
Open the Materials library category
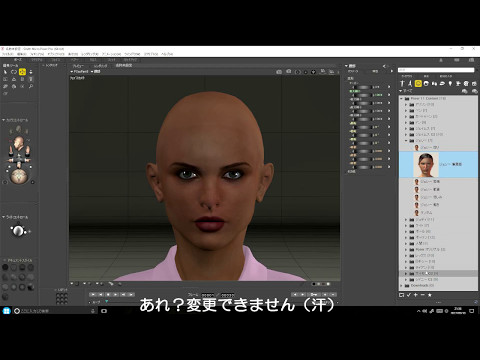click(x=466, y=83)
